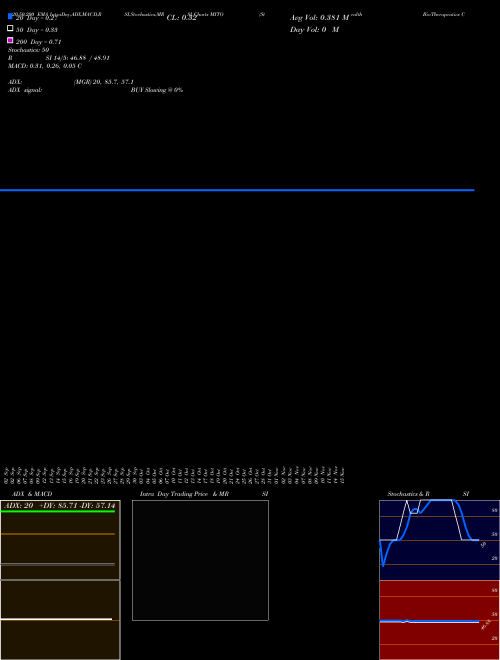Viewport: 500px width, 660px height.
Task: Click the '200 Day - 0.71' legend label
Action: tap(39, 42)
